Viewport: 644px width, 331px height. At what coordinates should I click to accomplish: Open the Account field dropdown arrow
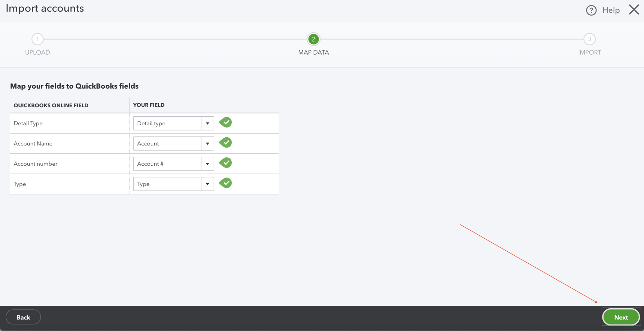pyautogui.click(x=207, y=144)
